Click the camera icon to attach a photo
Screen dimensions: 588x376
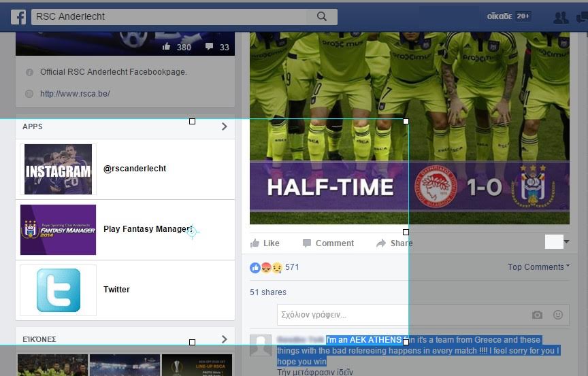(x=537, y=315)
